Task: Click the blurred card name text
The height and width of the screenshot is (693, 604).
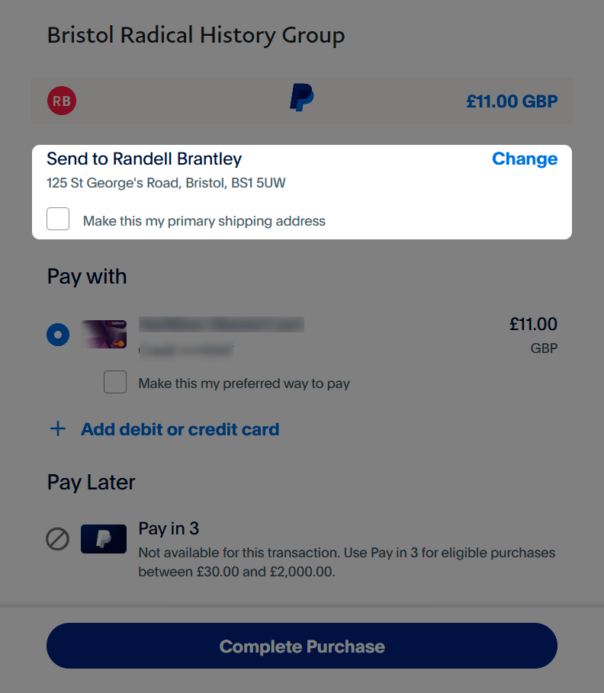Action: tap(220, 325)
